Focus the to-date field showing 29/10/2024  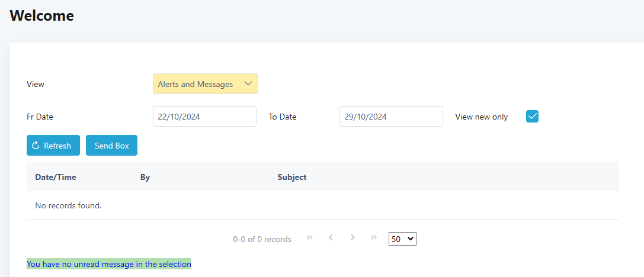click(391, 117)
